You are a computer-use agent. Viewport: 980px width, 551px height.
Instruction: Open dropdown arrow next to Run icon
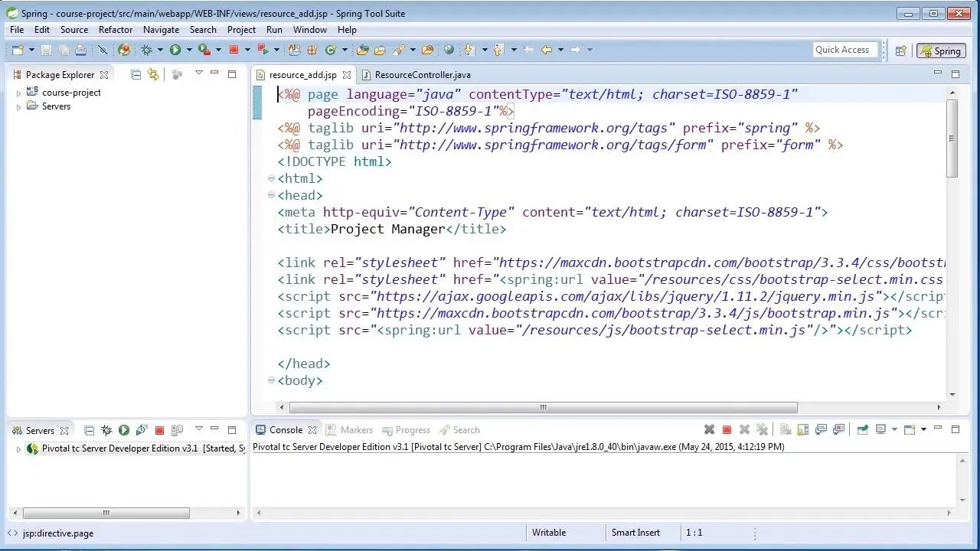click(189, 50)
